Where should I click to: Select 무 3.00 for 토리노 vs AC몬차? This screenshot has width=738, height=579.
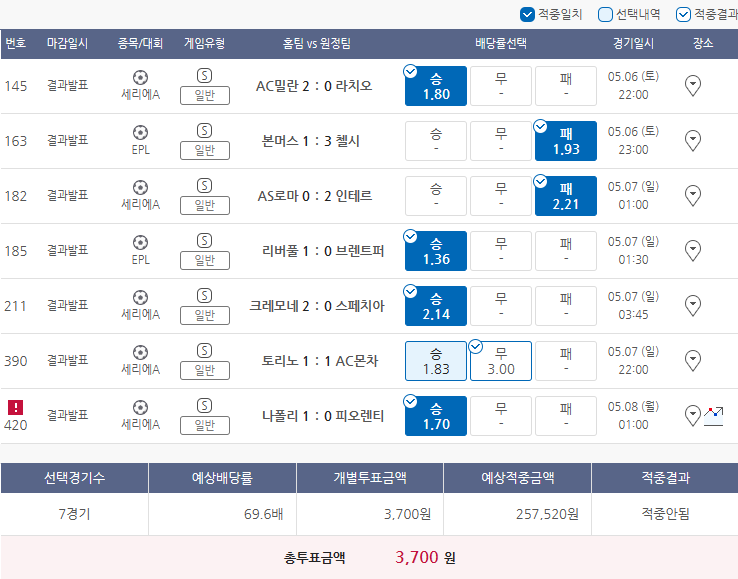[x=501, y=362]
